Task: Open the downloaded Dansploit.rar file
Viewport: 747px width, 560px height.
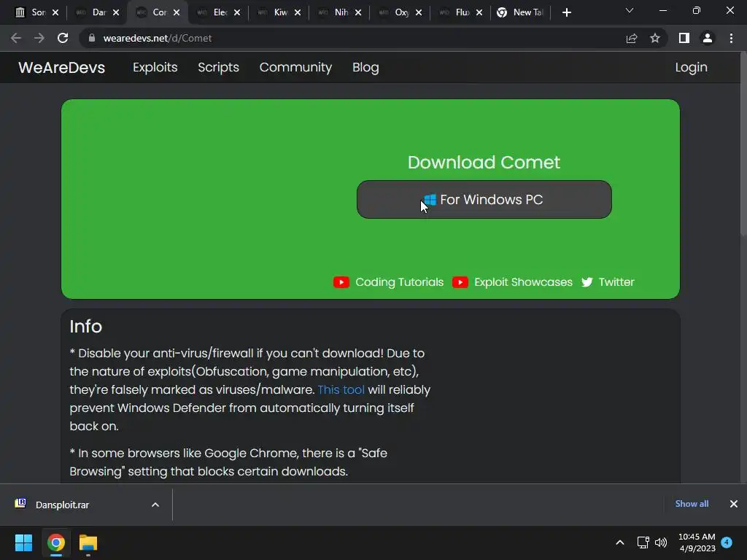Action: pos(62,505)
